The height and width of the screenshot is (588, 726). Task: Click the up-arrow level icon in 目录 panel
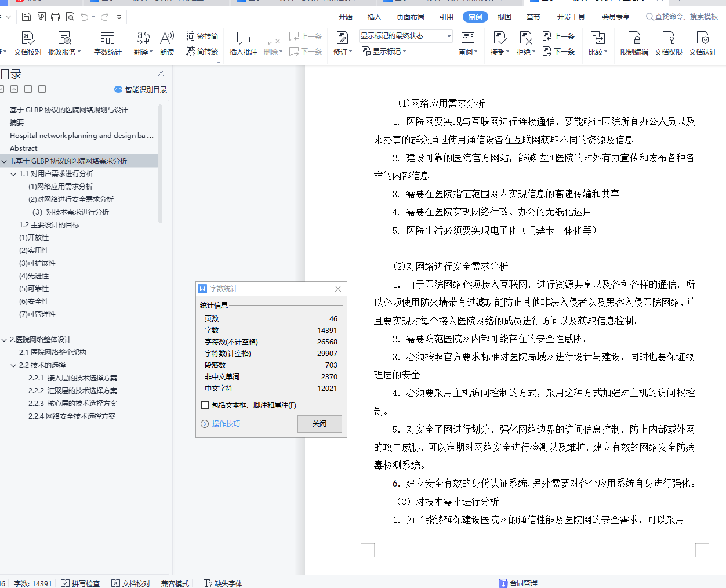tap(14, 89)
